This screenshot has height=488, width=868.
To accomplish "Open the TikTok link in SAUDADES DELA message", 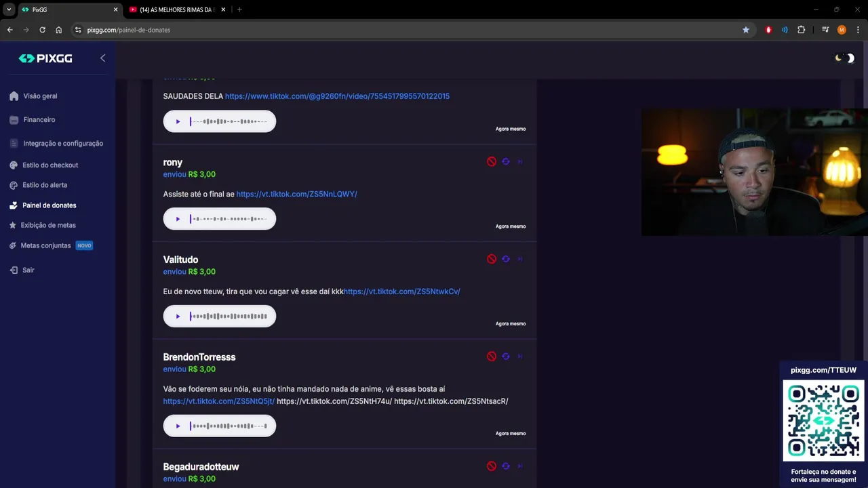I will pyautogui.click(x=337, y=96).
